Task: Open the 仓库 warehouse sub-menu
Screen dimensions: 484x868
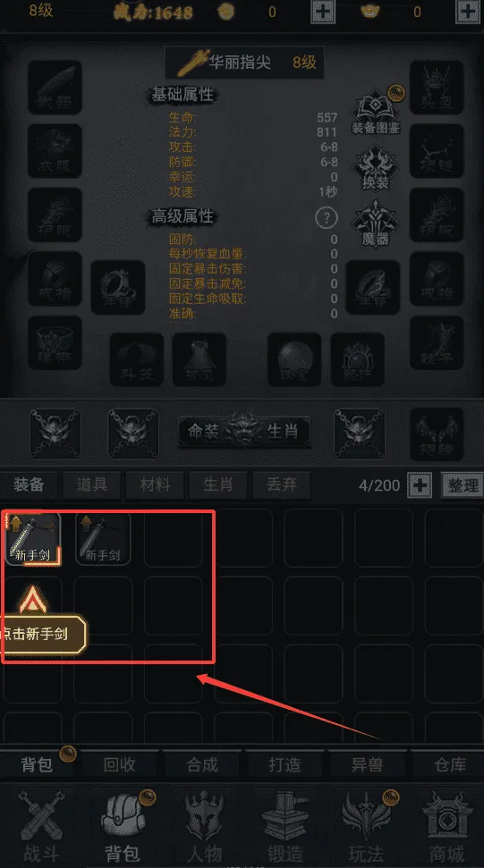Action: click(x=450, y=764)
